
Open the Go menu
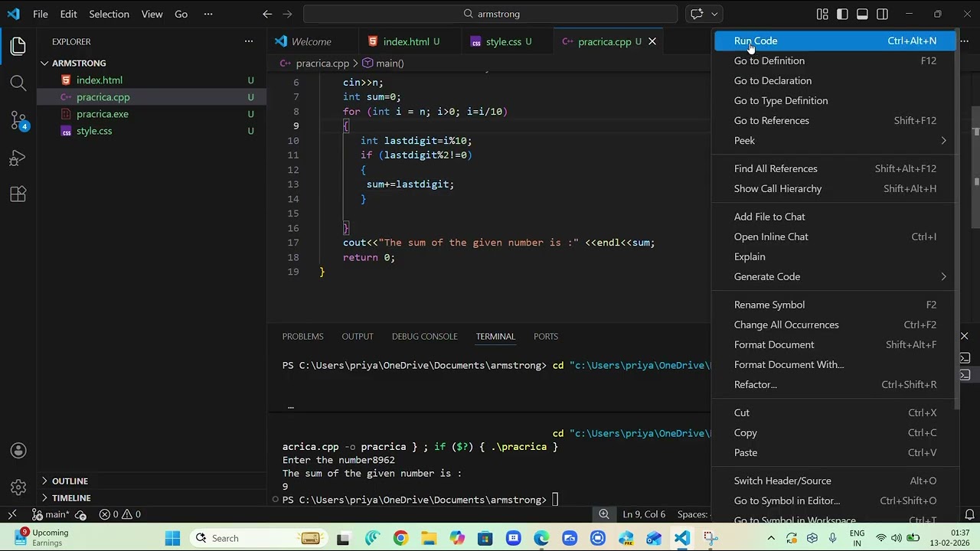coord(181,14)
